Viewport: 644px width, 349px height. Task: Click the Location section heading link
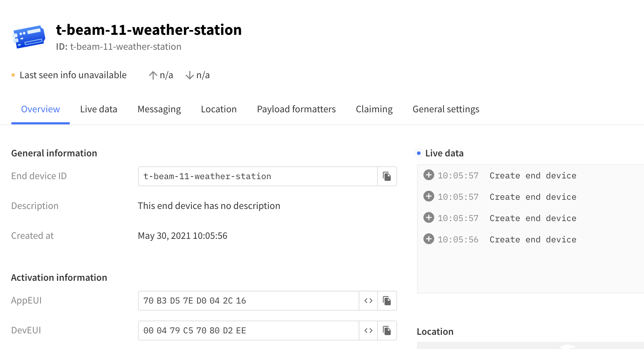pos(435,332)
